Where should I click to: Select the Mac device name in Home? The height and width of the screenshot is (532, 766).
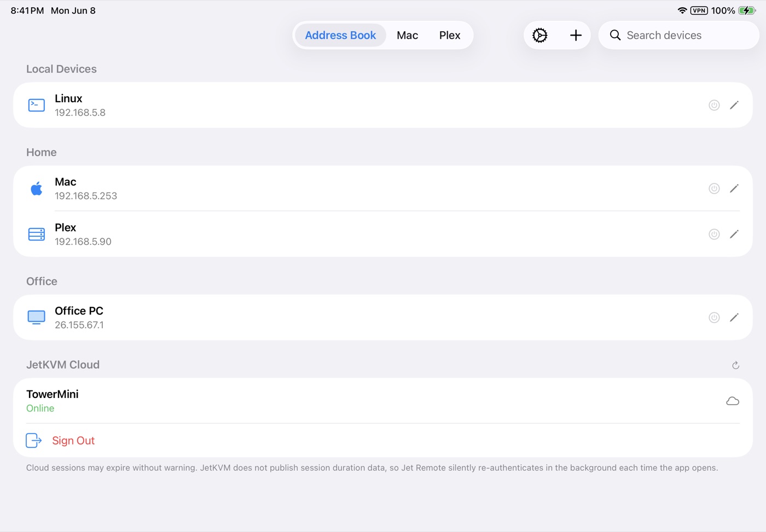point(66,182)
